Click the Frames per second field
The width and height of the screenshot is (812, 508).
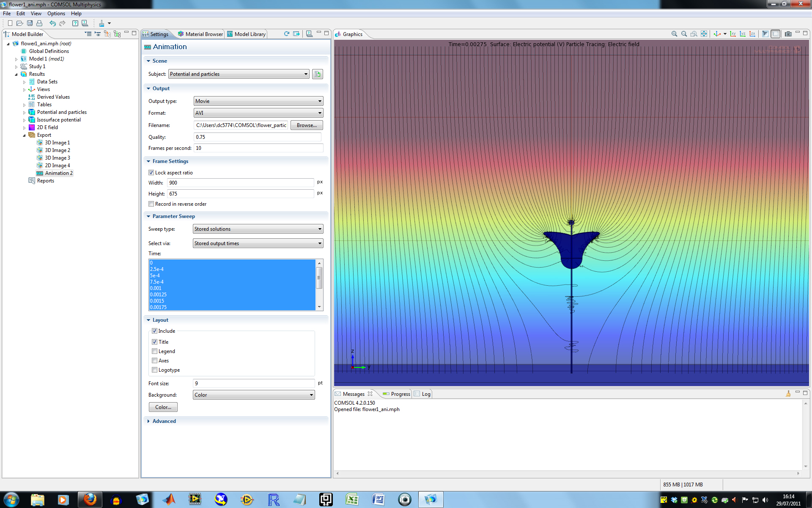[x=258, y=148]
